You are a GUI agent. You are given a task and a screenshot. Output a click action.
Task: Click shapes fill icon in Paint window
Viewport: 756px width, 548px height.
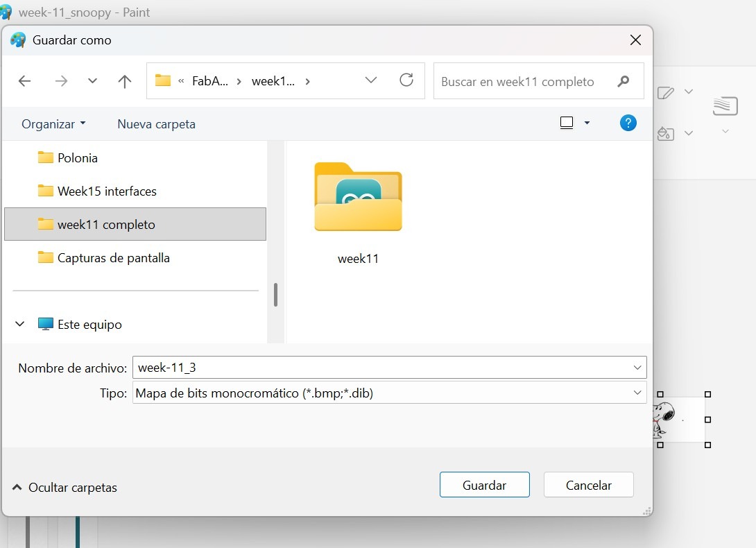click(x=666, y=133)
